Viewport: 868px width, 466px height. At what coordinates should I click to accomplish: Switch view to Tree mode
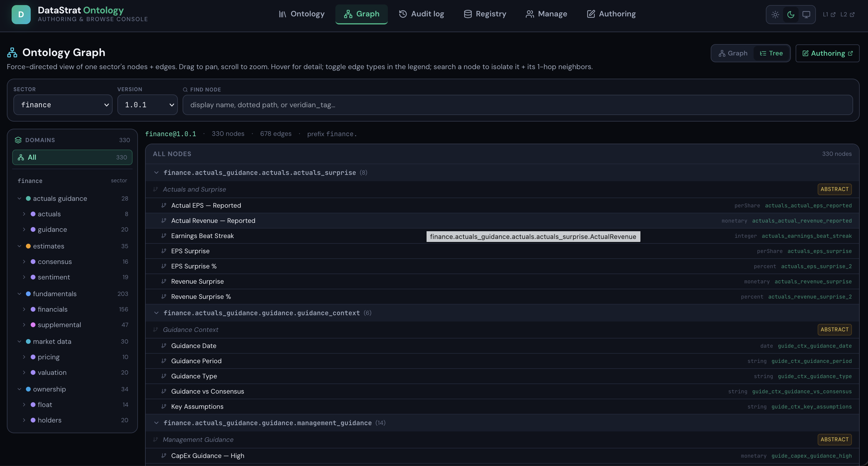coord(771,53)
